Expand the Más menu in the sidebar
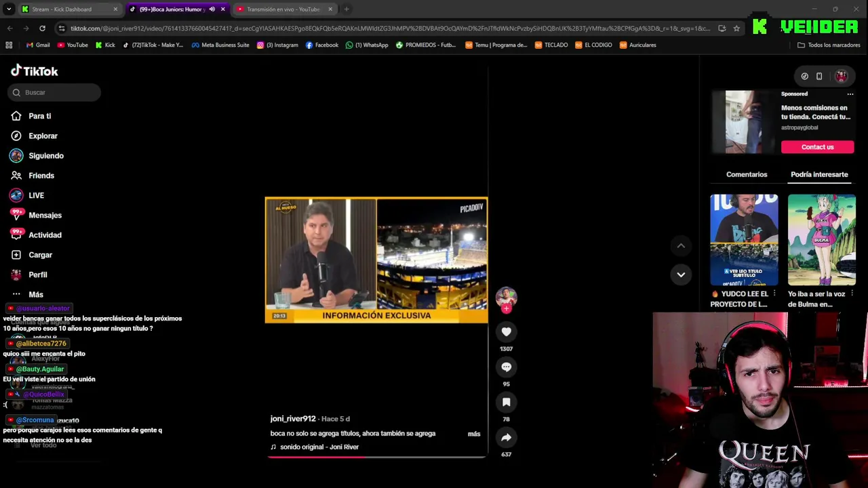This screenshot has width=868, height=488. [x=27, y=294]
